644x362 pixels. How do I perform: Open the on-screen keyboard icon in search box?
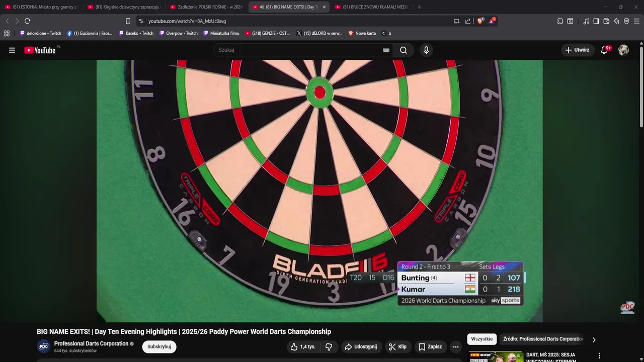(386, 50)
